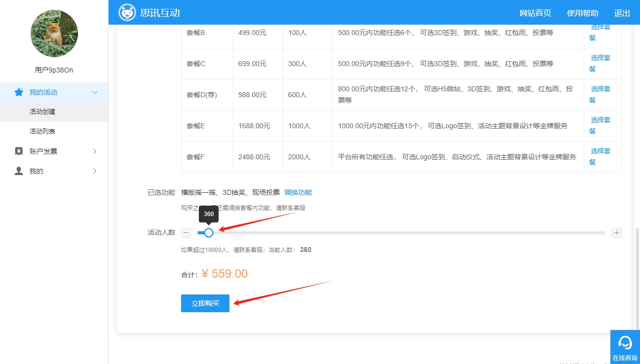The width and height of the screenshot is (640, 364).
Task: Open 在线咨询 headset support widget
Action: point(625,346)
